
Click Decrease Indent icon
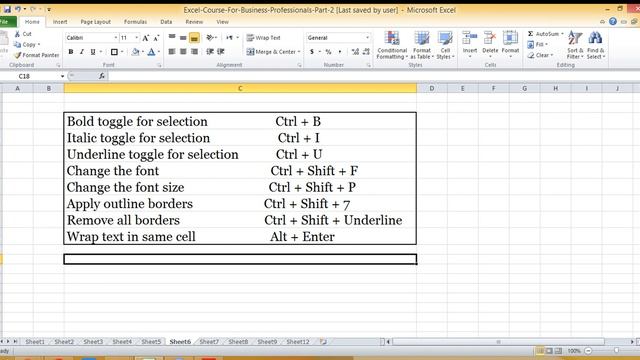[210, 52]
